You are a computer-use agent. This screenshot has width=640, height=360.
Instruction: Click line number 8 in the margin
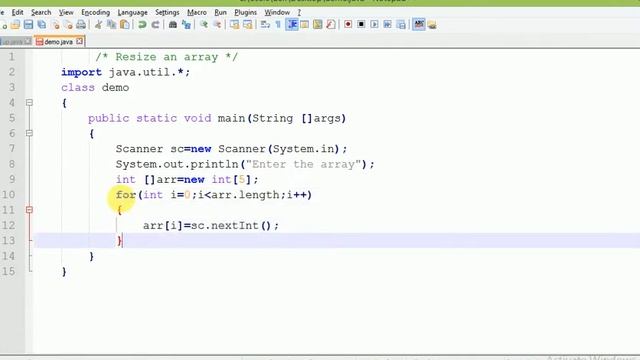11,164
